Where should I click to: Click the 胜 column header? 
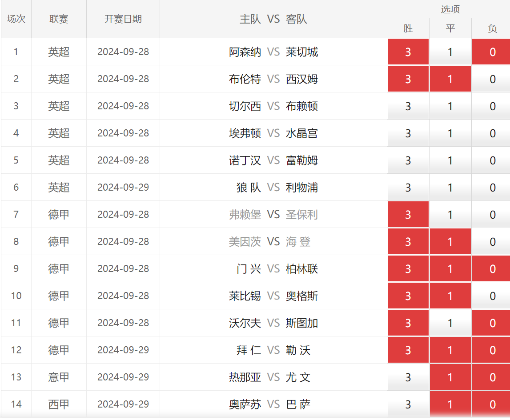tap(408, 28)
